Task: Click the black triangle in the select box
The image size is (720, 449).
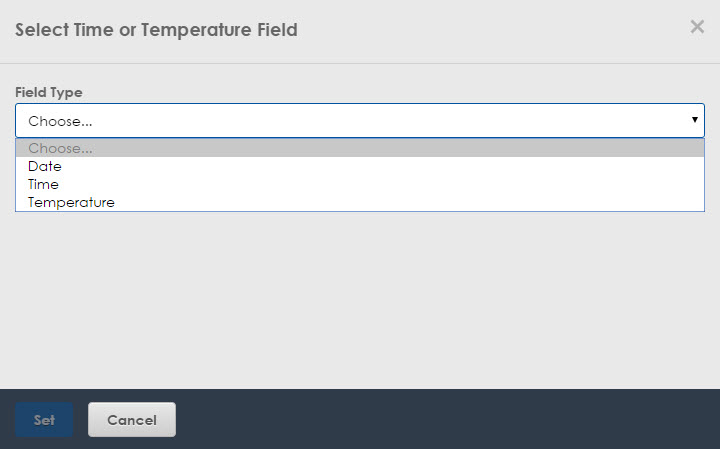Action: pyautogui.click(x=695, y=120)
